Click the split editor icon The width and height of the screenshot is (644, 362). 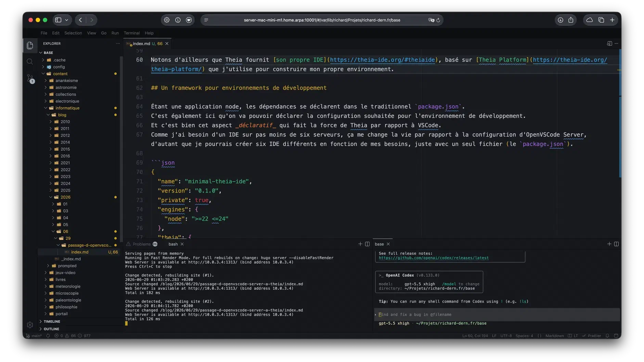[609, 43]
